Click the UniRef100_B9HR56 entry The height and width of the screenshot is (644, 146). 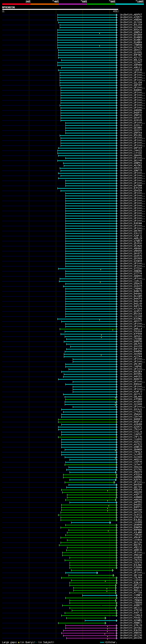tap(131, 351)
